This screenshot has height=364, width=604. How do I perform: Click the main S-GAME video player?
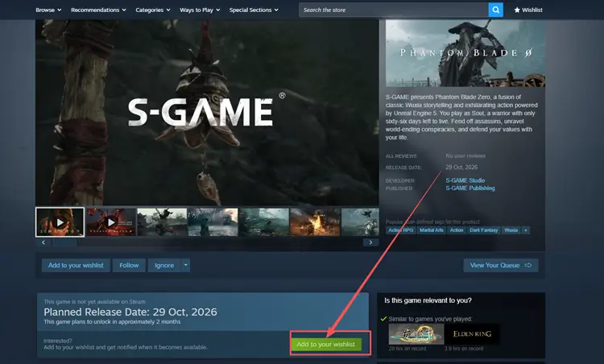click(x=207, y=113)
